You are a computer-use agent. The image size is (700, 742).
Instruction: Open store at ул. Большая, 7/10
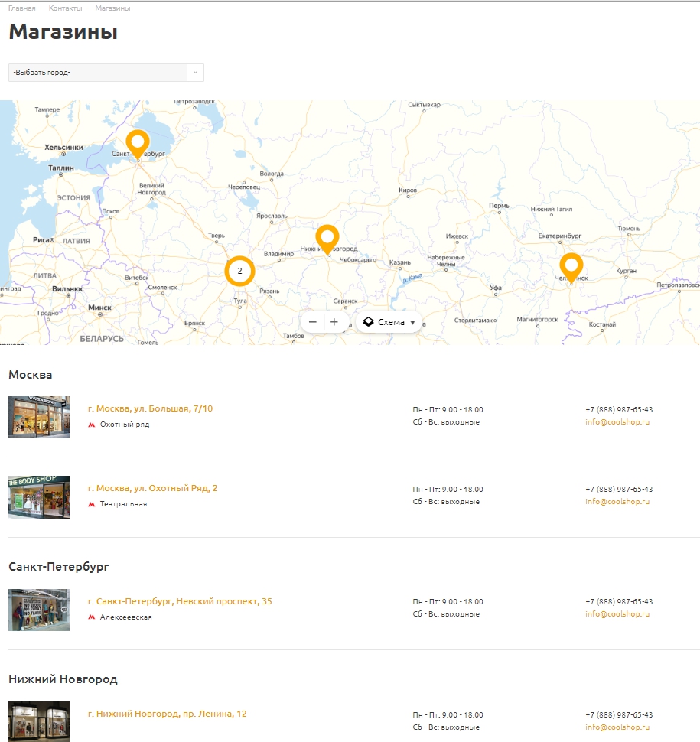tap(150, 408)
